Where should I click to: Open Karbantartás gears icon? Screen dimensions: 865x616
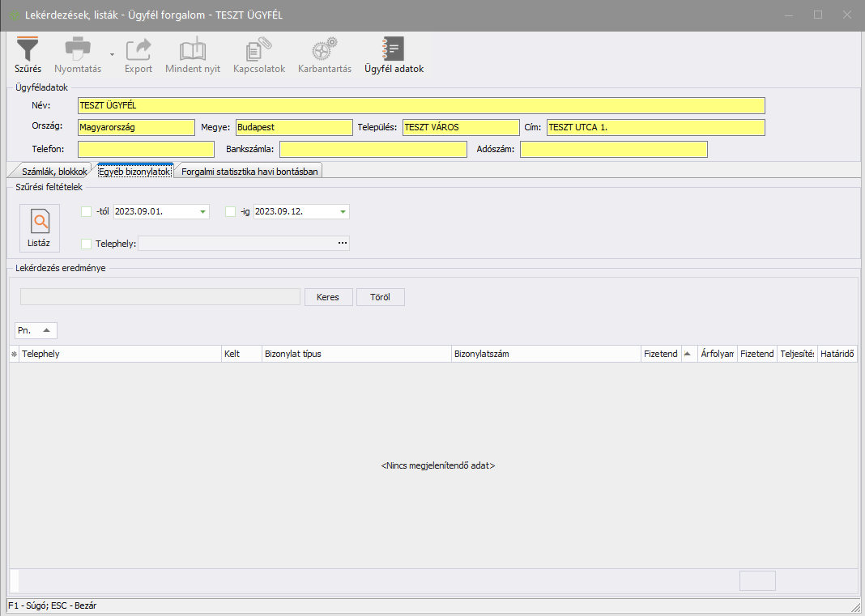(x=325, y=50)
